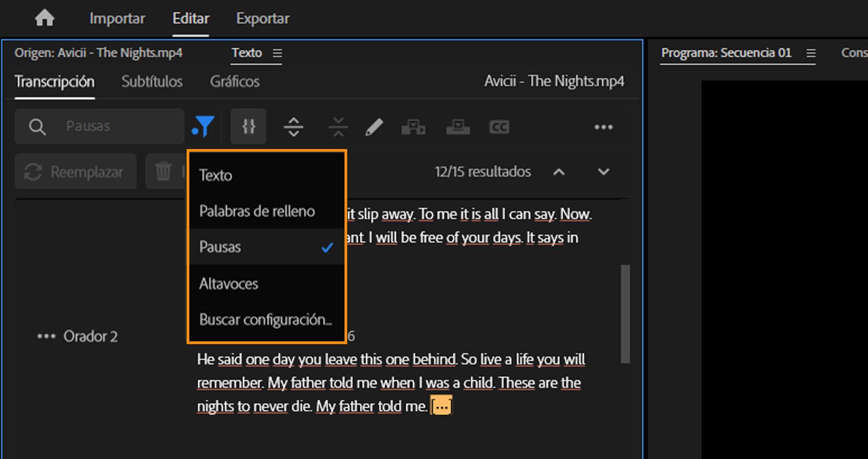Click the split segment icon
This screenshot has width=868, height=459.
point(293,127)
